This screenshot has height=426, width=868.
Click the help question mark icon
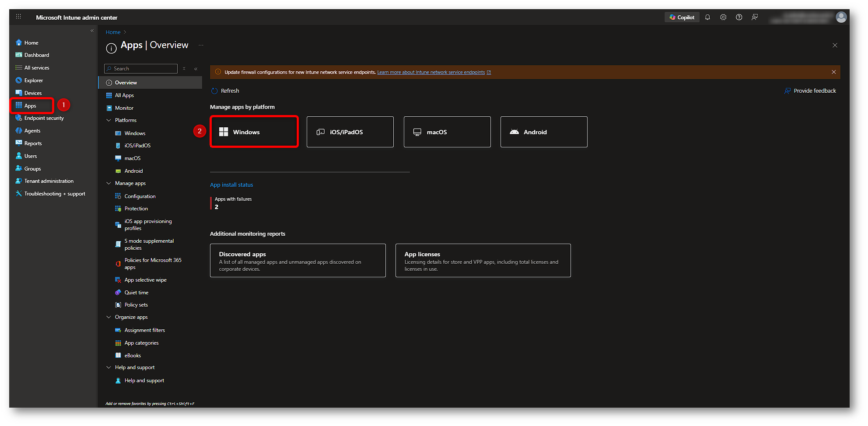coord(739,17)
